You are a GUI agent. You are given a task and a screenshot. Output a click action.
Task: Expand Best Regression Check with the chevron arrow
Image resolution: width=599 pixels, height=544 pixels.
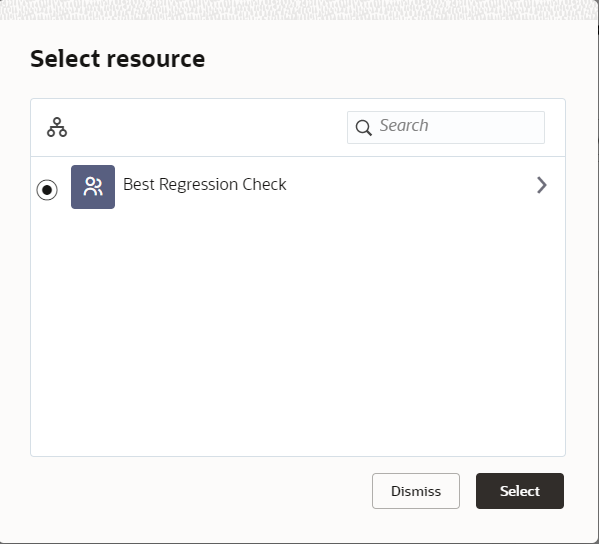click(x=541, y=185)
